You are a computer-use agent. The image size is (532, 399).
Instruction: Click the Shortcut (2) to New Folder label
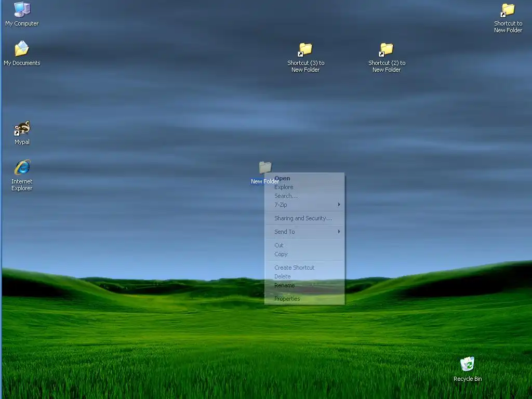pyautogui.click(x=387, y=66)
